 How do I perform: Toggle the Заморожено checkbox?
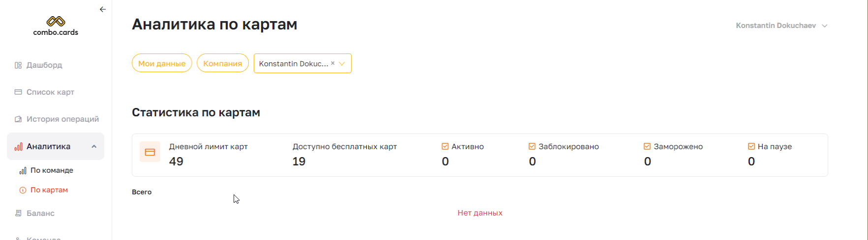[647, 146]
